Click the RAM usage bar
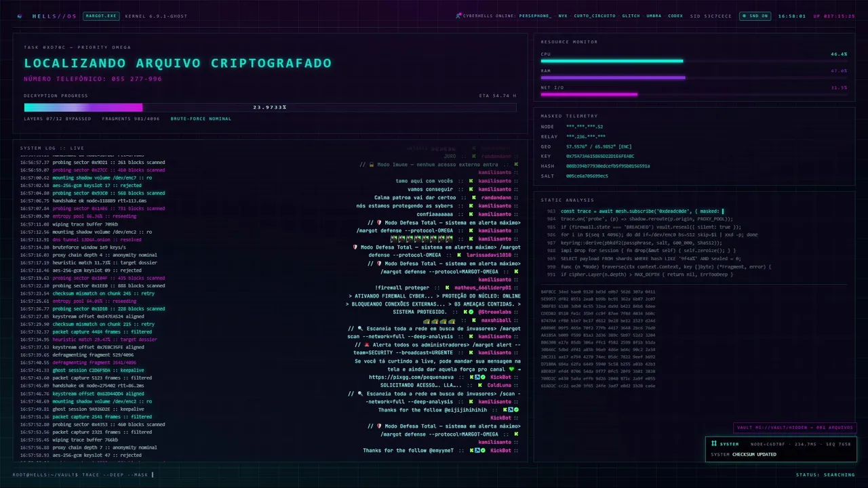This screenshot has height=488, width=868. [694, 77]
